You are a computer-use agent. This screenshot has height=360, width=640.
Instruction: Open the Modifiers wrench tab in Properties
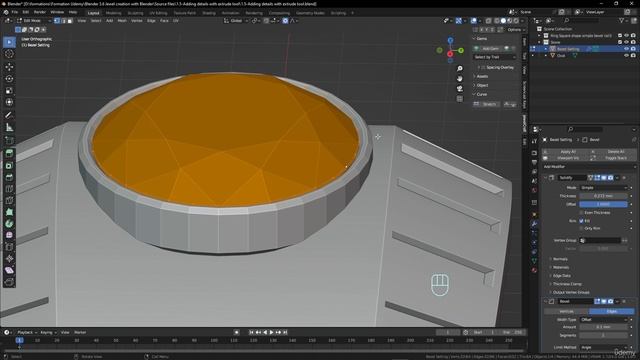[534, 224]
